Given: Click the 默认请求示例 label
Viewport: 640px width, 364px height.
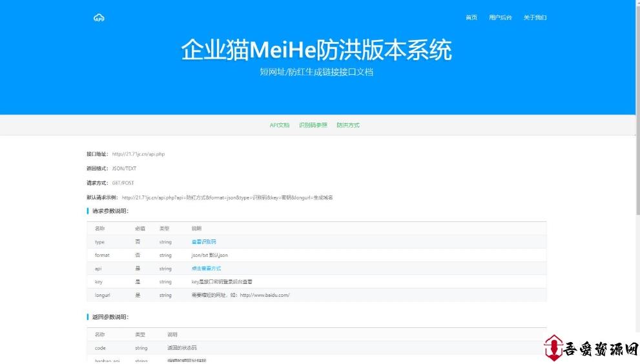Looking at the screenshot, I should pyautogui.click(x=102, y=197).
